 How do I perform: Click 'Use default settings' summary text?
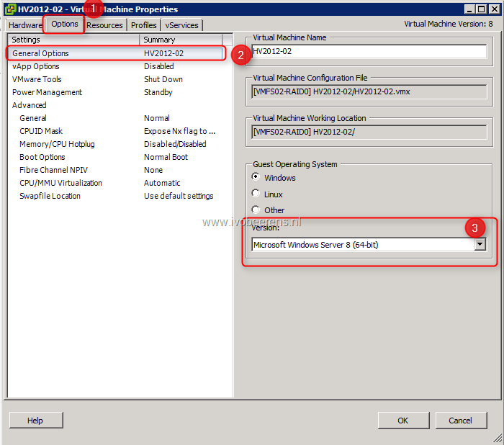click(179, 196)
